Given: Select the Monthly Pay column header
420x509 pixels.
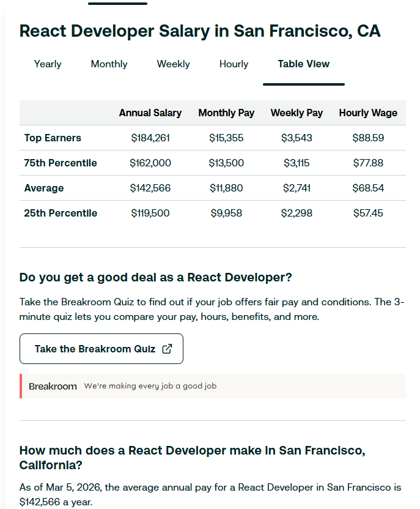Looking at the screenshot, I should (226, 113).
